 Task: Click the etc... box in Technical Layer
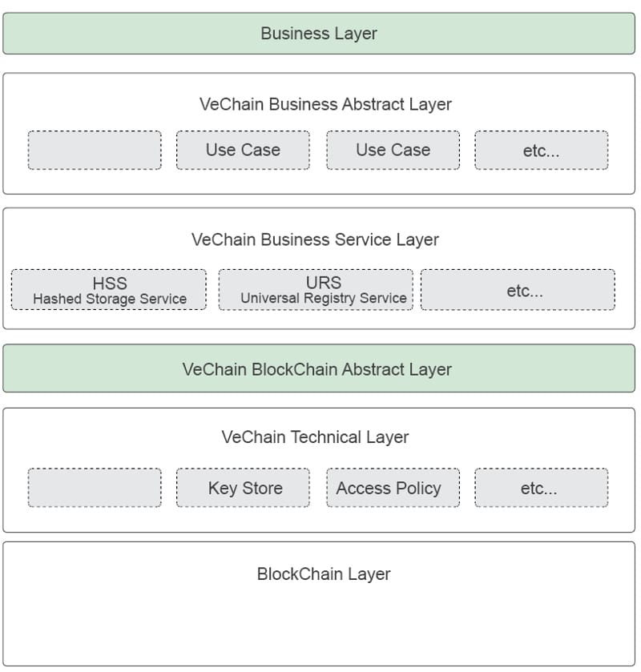(541, 488)
